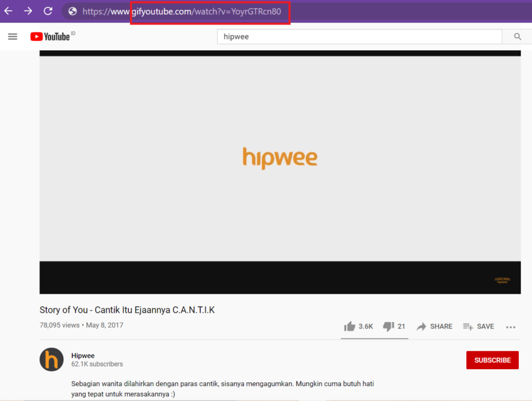Open the three-dot more actions menu
This screenshot has height=401, width=532.
pyautogui.click(x=511, y=327)
